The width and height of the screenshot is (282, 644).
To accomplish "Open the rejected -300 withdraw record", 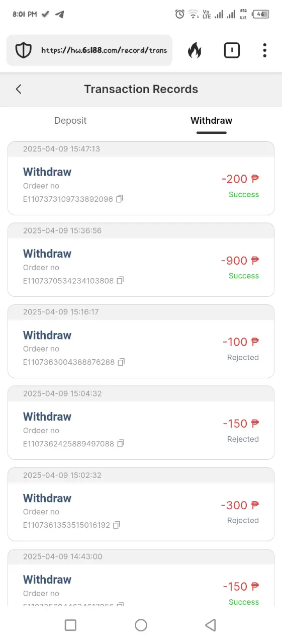I will click(x=141, y=505).
